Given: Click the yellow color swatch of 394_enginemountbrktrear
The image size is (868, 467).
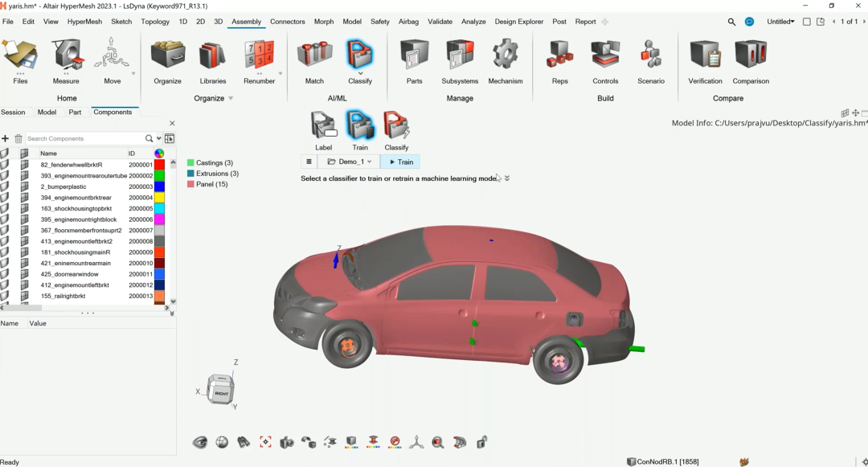Looking at the screenshot, I should click(159, 198).
